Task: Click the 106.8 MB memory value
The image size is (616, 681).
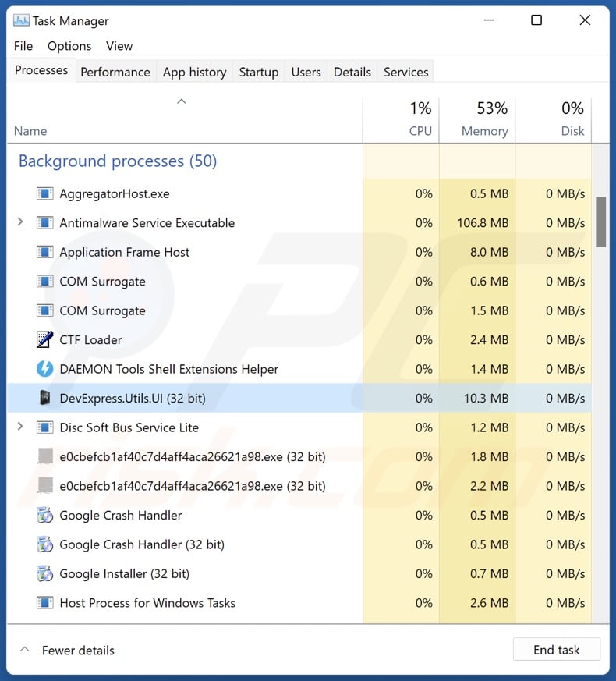Action: (x=483, y=223)
